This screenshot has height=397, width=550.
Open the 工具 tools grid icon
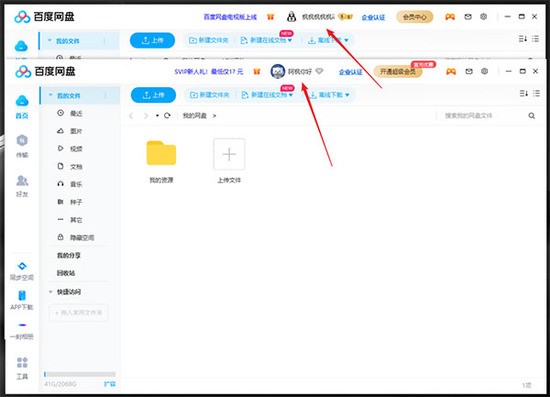pos(22,362)
